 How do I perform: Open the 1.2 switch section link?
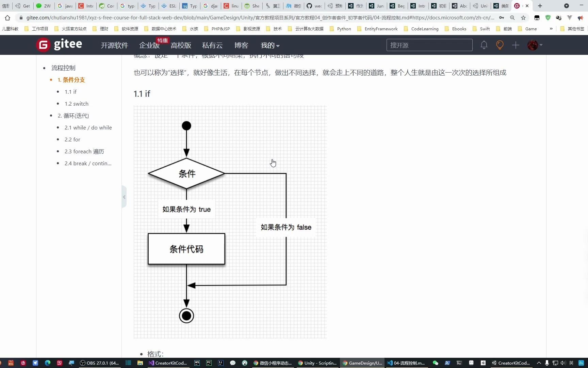pyautogui.click(x=76, y=104)
